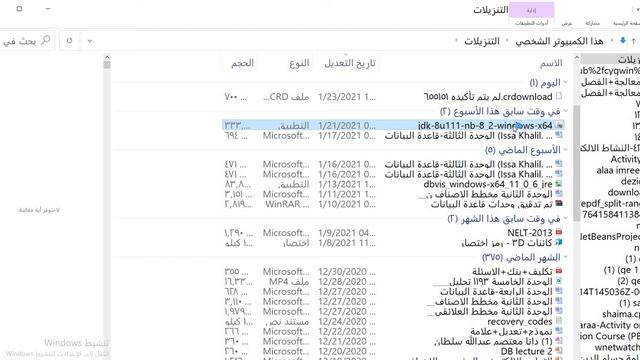The height and width of the screenshot is (360, 640).
Task: Click the Up arrow navigation icon
Action: coord(633,41)
